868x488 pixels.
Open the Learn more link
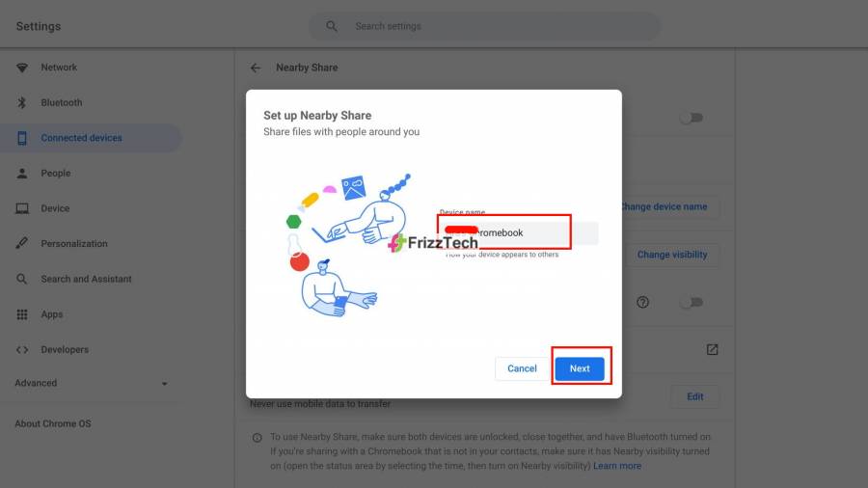click(x=617, y=466)
